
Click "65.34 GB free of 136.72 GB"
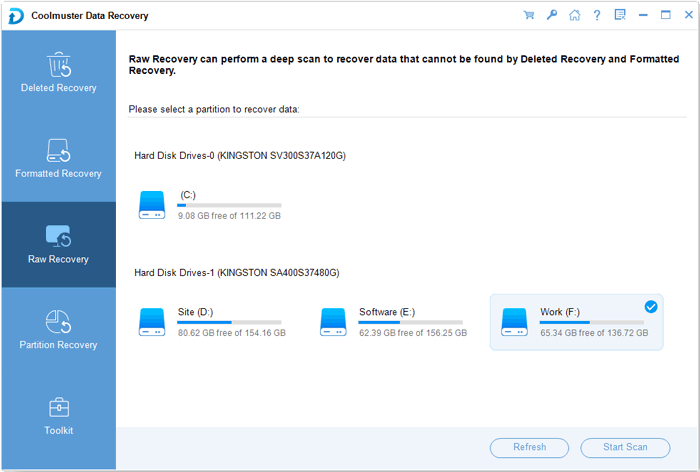[594, 333]
